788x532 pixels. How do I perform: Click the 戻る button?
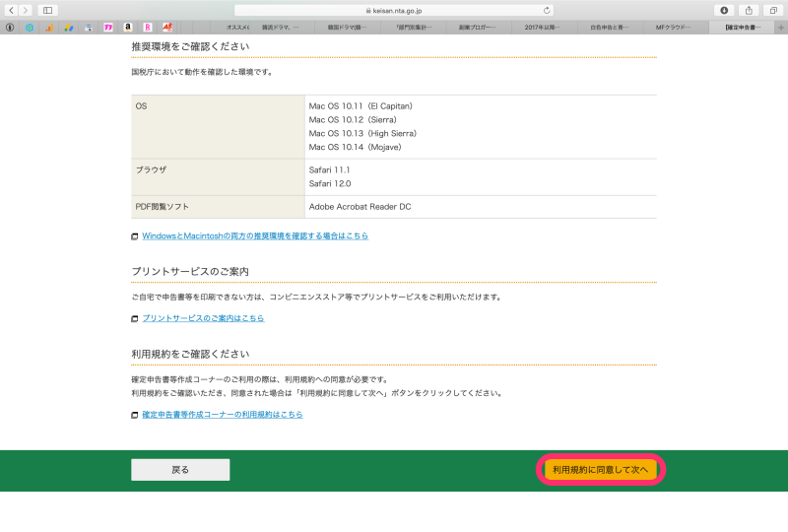[180, 470]
